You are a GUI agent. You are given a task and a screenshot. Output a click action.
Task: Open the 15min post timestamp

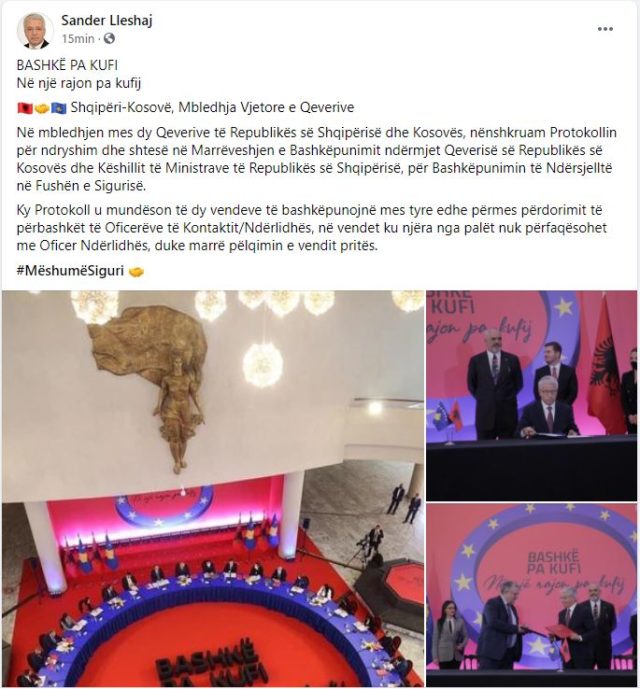(x=78, y=39)
